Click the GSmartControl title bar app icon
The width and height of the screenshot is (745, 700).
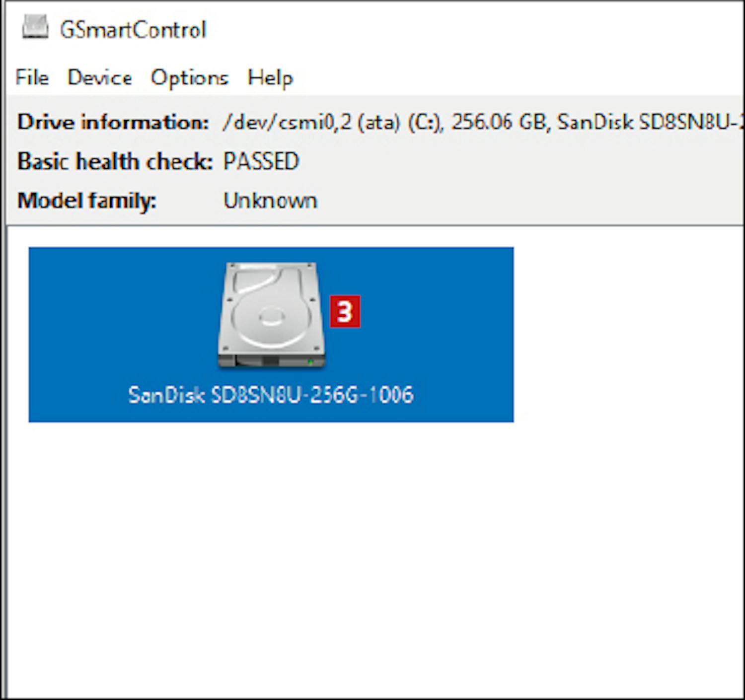point(35,27)
